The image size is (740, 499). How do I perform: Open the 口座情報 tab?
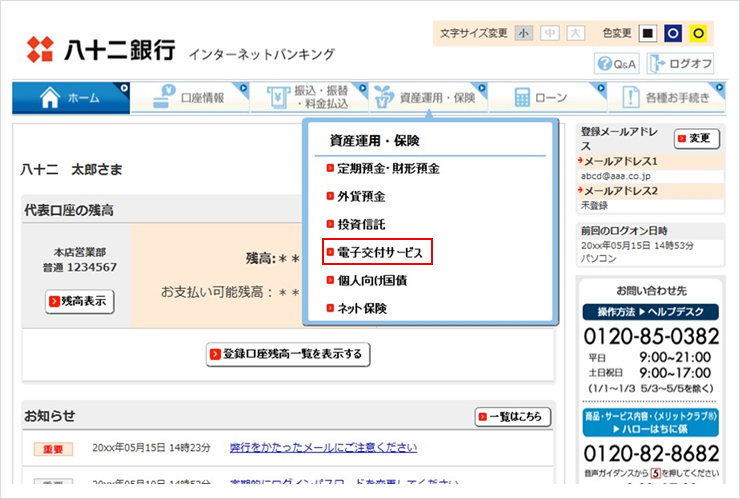coord(190,98)
